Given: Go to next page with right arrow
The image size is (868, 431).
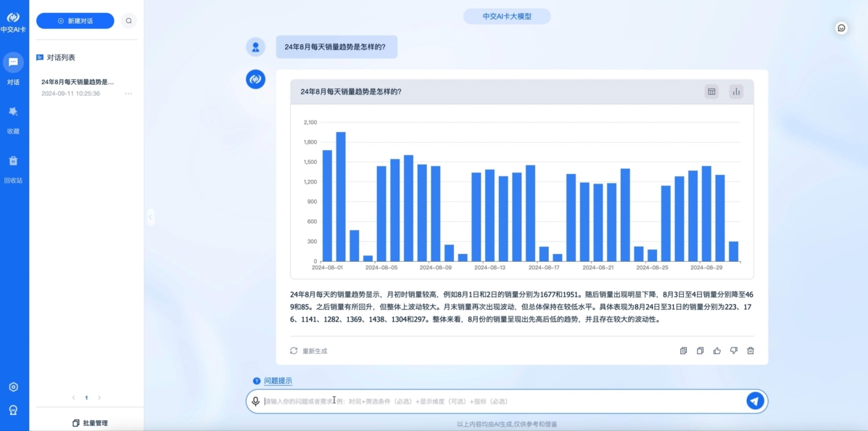Looking at the screenshot, I should pyautogui.click(x=99, y=398).
